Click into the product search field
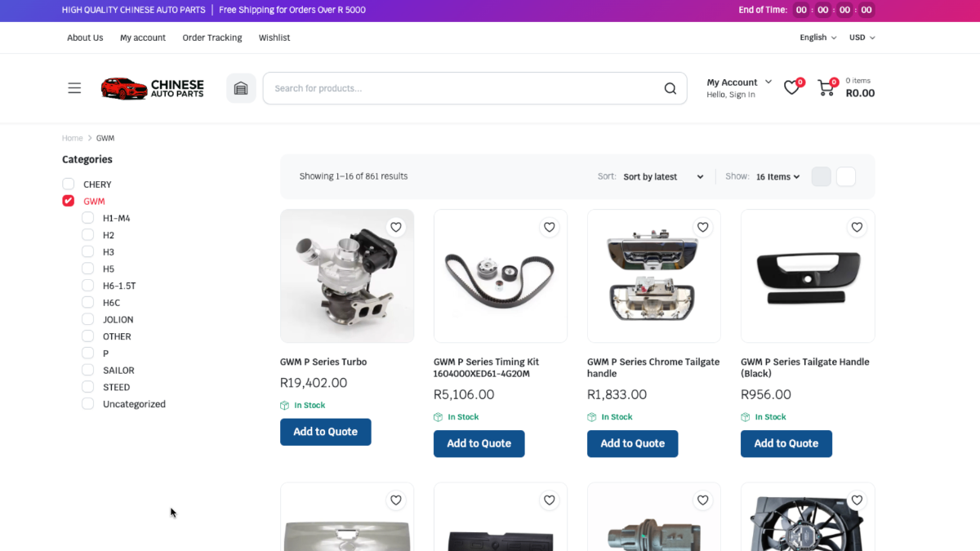This screenshot has width=980, height=551. pyautogui.click(x=449, y=88)
